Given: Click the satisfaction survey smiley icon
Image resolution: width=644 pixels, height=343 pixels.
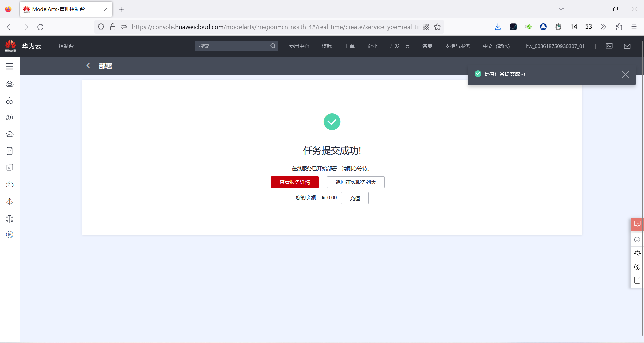Looking at the screenshot, I should coord(637,239).
